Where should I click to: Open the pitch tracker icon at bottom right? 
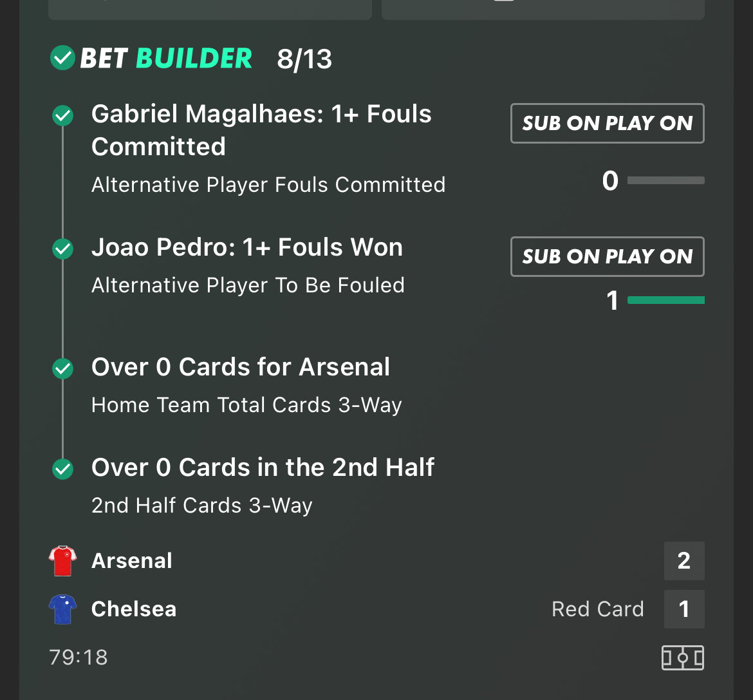pos(683,657)
